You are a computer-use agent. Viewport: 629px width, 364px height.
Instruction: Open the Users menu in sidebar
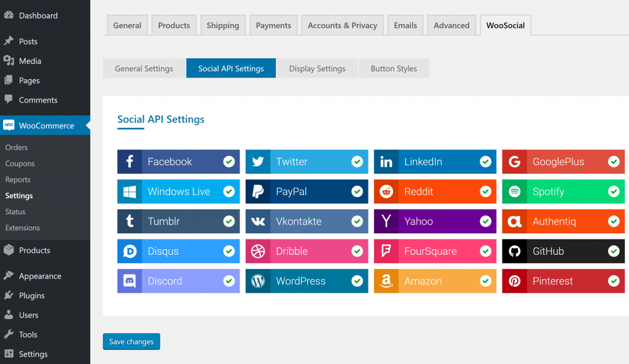(x=29, y=315)
